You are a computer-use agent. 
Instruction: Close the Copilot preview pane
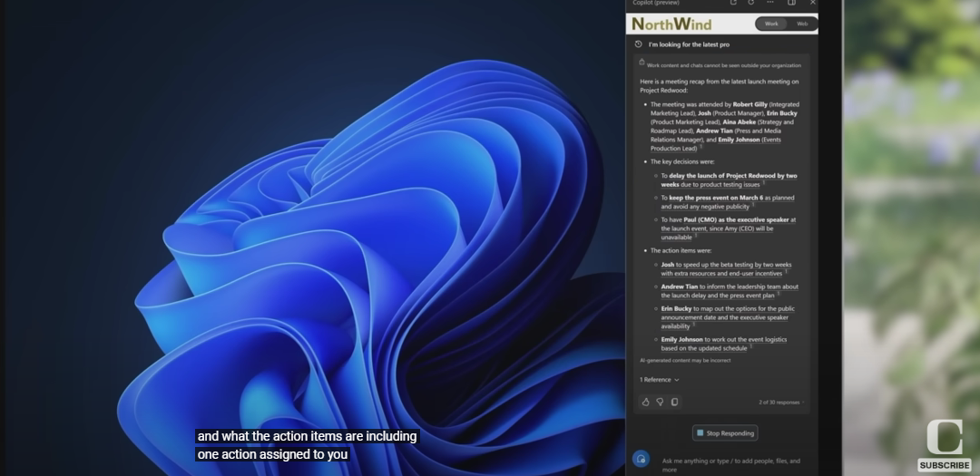(x=812, y=3)
